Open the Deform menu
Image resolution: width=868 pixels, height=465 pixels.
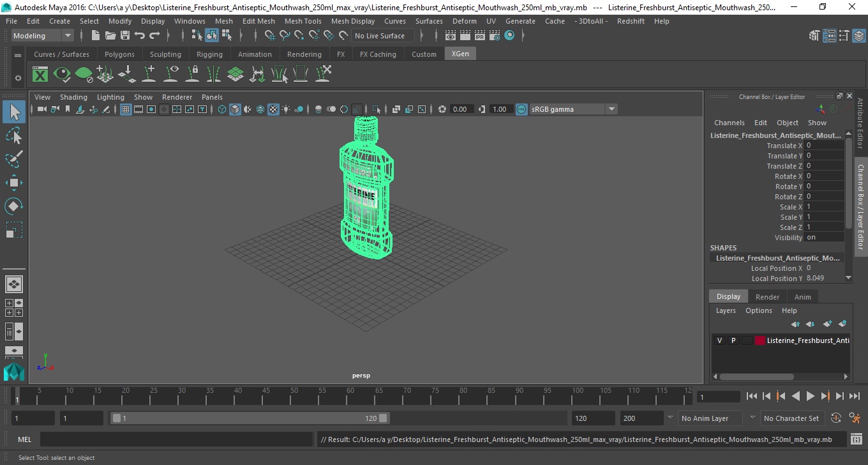pos(464,21)
